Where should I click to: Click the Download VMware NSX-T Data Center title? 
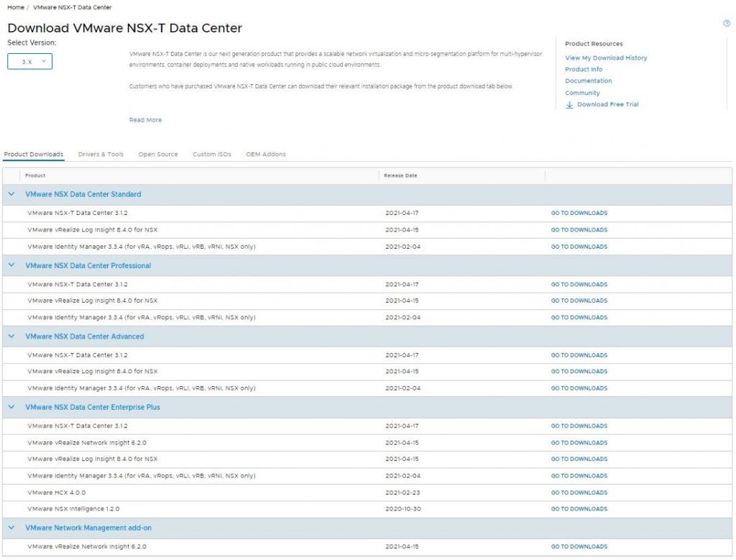[x=125, y=28]
